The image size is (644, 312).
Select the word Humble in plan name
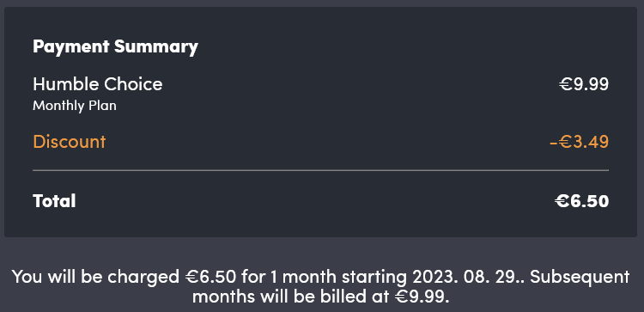pos(66,84)
